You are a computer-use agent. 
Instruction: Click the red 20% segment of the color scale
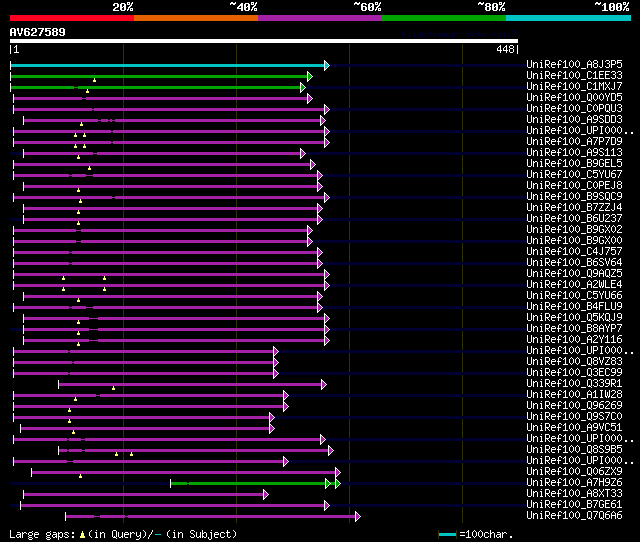[72, 18]
